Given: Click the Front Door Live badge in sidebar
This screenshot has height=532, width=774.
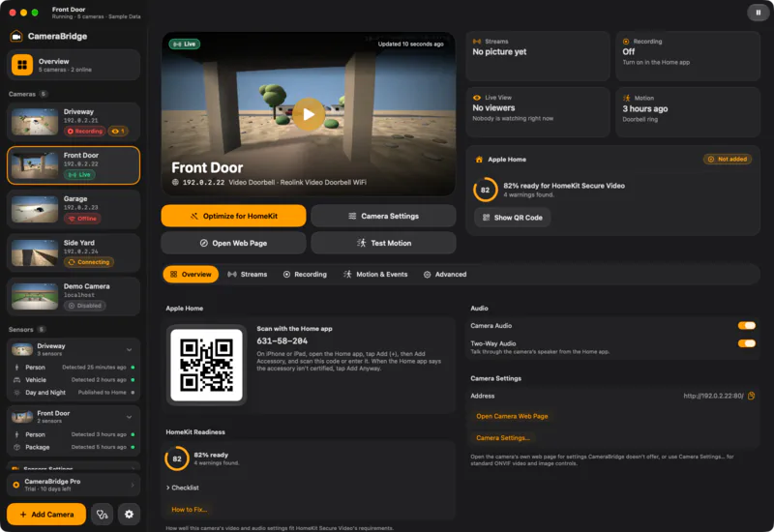Looking at the screenshot, I should 79,175.
